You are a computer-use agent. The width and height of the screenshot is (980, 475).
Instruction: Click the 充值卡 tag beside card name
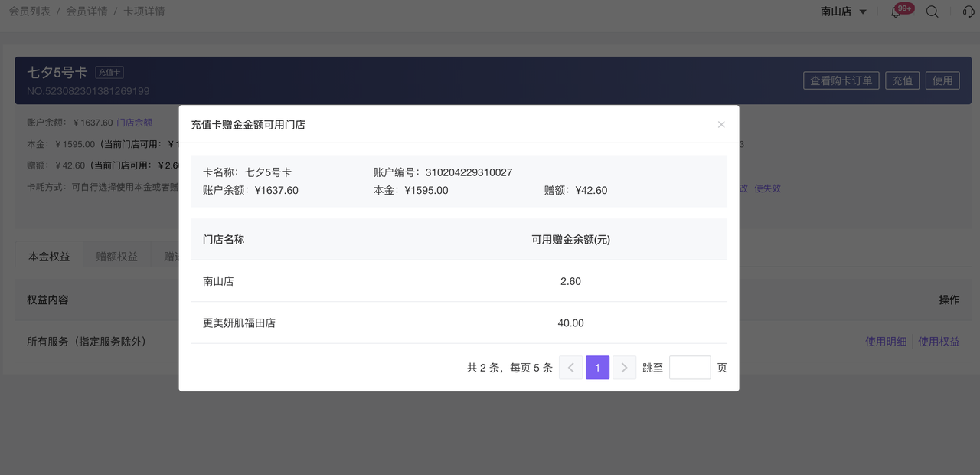point(109,72)
